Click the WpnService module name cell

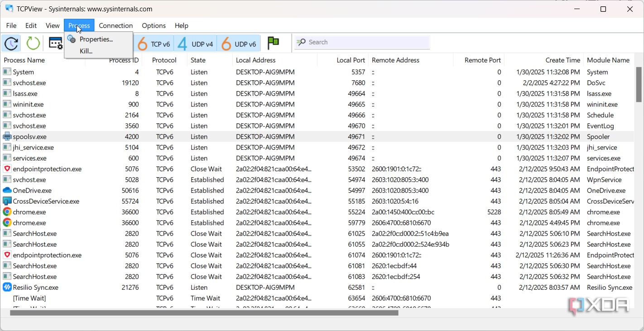click(604, 180)
